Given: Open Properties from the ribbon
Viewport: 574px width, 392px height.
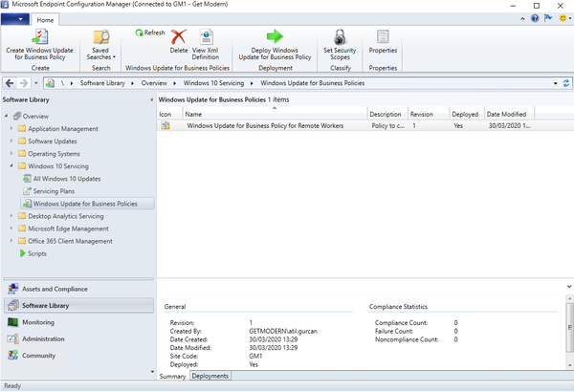Looking at the screenshot, I should coord(383,41).
